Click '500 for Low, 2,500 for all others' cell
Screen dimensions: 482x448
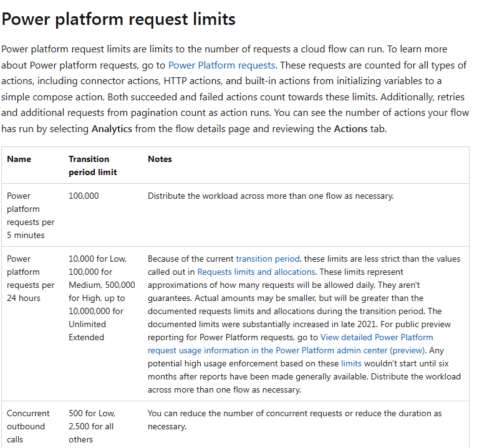(x=92, y=426)
